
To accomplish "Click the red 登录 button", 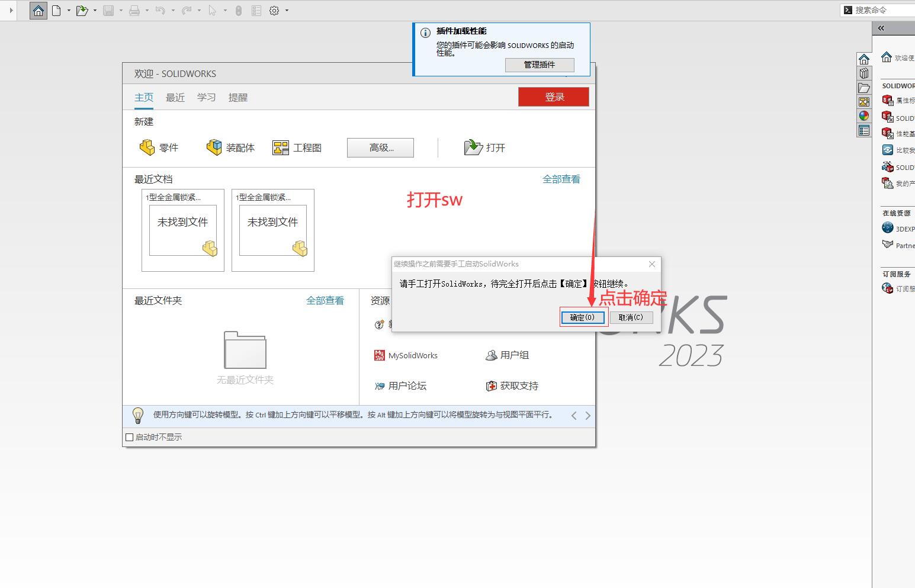I will (553, 97).
